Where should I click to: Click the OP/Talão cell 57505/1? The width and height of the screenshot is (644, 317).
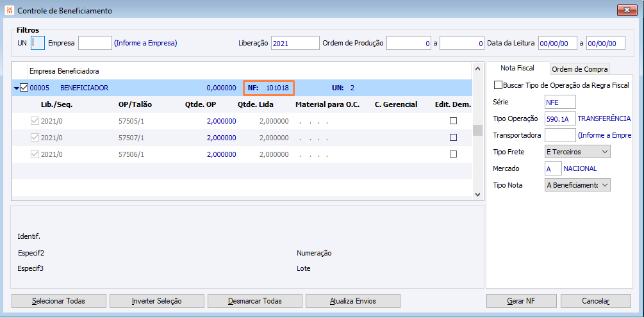click(131, 121)
